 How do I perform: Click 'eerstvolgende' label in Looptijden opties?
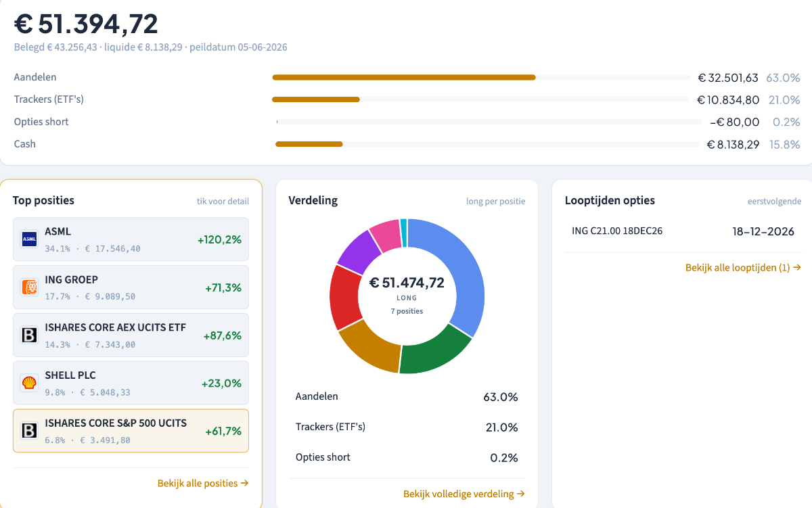click(x=774, y=202)
